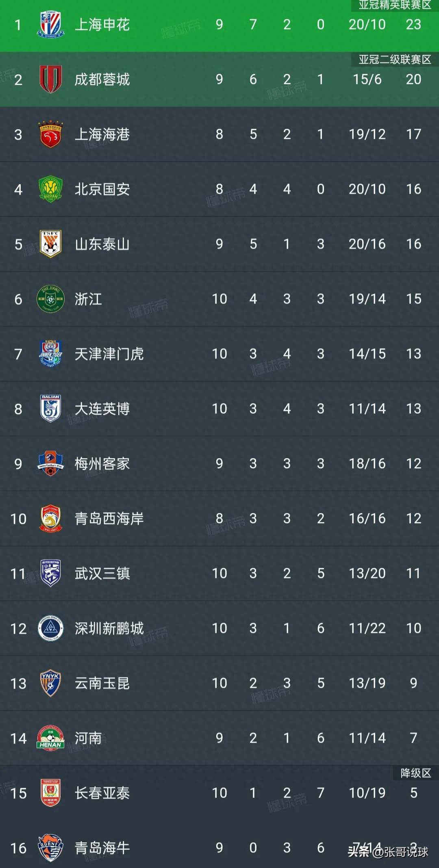Tap the Shandong Taishan team crest
This screenshot has width=439, height=868.
[50, 244]
